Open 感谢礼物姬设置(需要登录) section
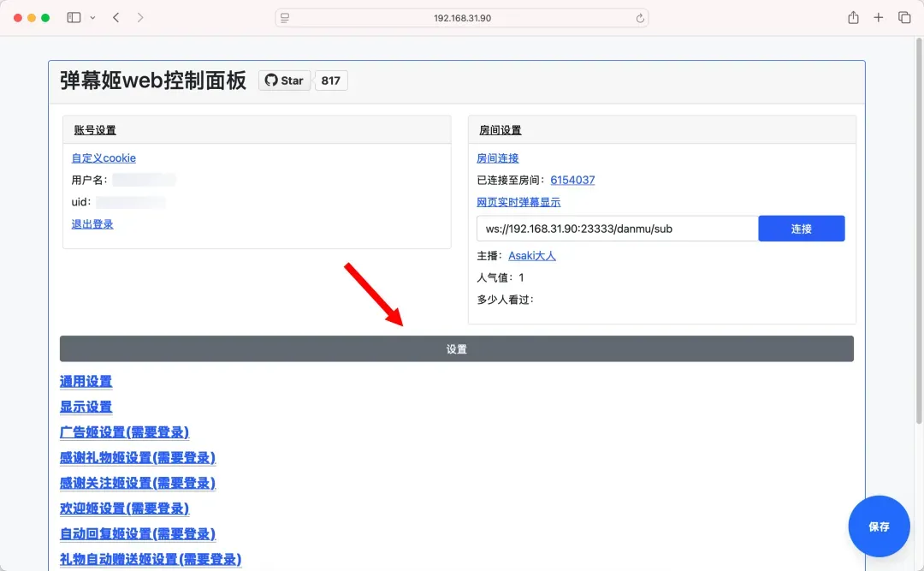 tap(138, 457)
